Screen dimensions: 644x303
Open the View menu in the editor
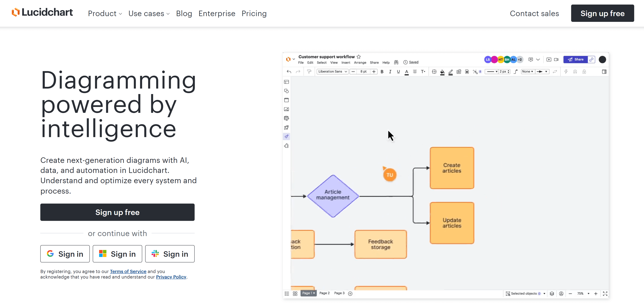[334, 63]
